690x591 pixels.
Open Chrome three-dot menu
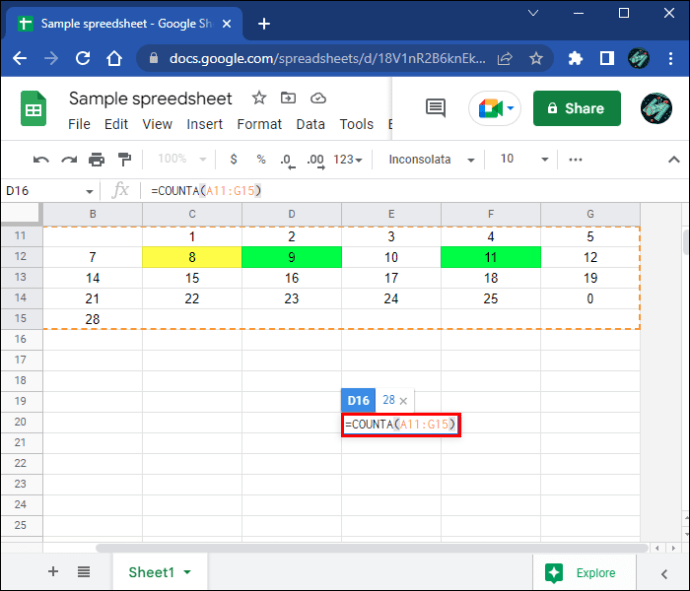pyautogui.click(x=671, y=58)
